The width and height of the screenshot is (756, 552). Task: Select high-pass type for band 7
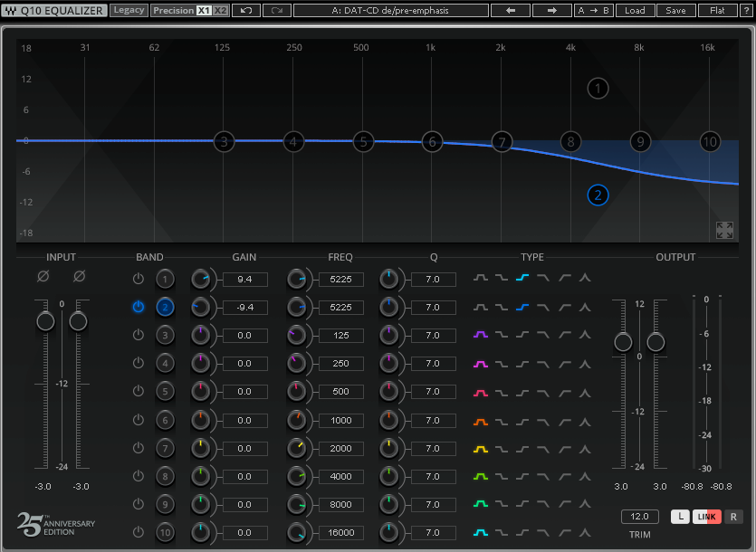(x=565, y=450)
